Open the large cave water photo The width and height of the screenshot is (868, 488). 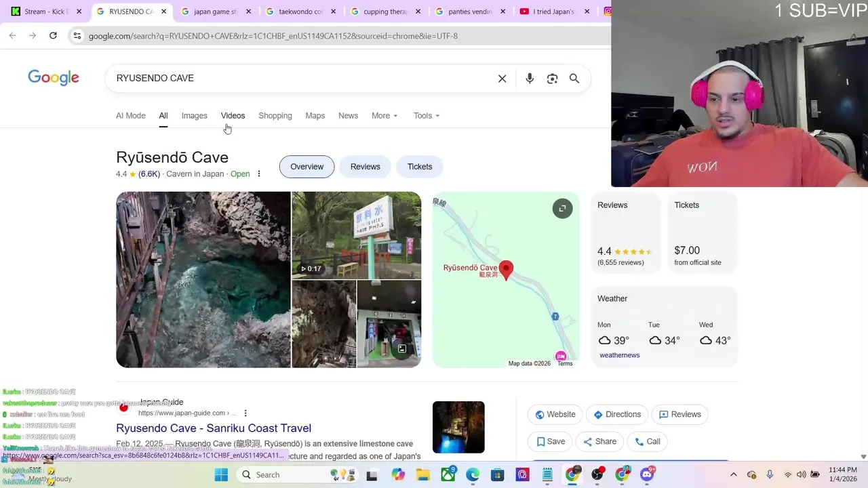coord(203,280)
